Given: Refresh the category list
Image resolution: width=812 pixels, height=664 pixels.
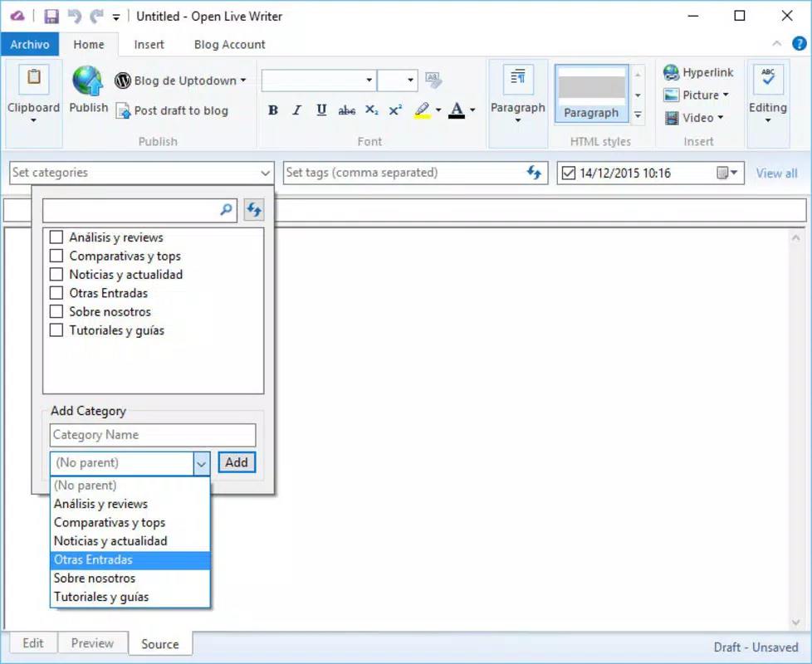Looking at the screenshot, I should 254,210.
